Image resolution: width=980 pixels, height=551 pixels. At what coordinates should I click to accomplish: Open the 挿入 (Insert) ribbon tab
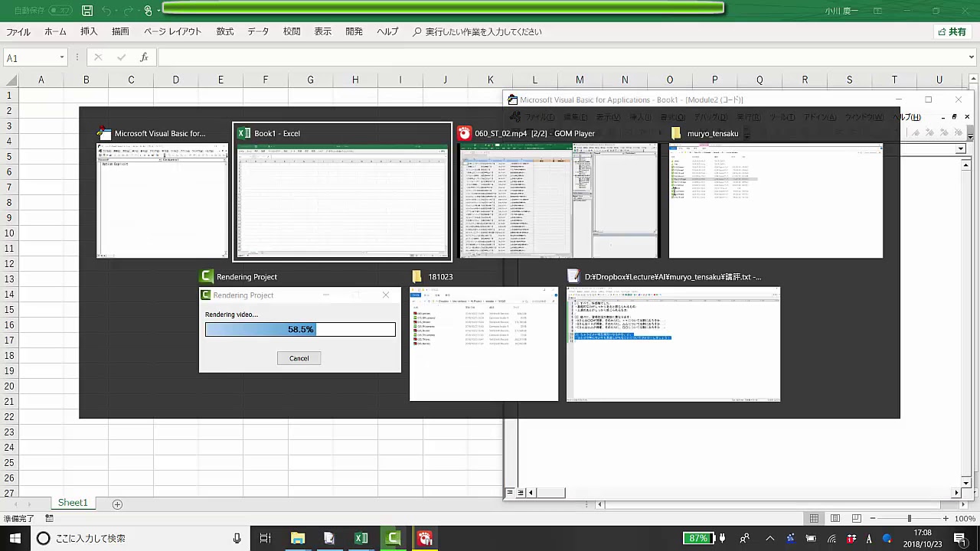tap(89, 32)
